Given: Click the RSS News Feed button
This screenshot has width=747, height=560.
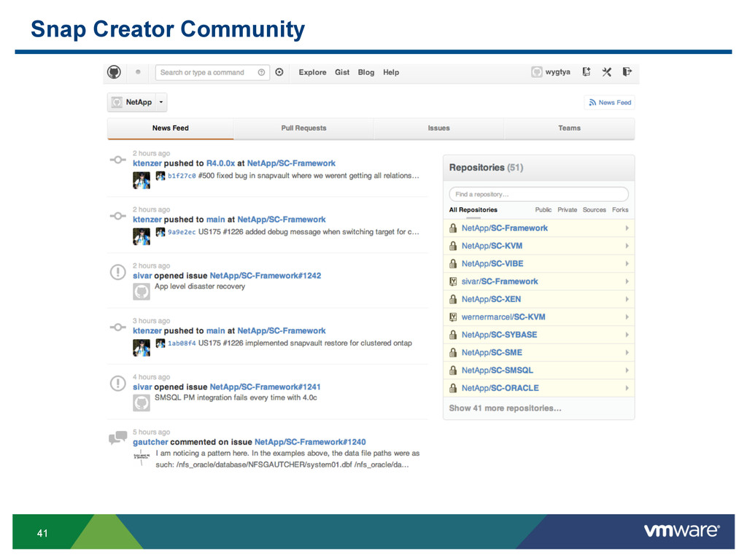Looking at the screenshot, I should coord(610,102).
